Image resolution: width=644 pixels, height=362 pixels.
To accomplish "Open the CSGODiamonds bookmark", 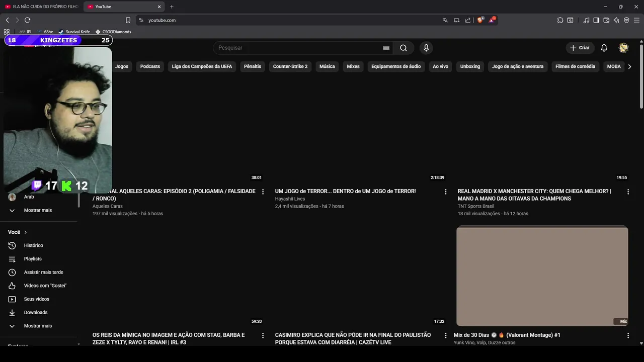I will coord(113,32).
